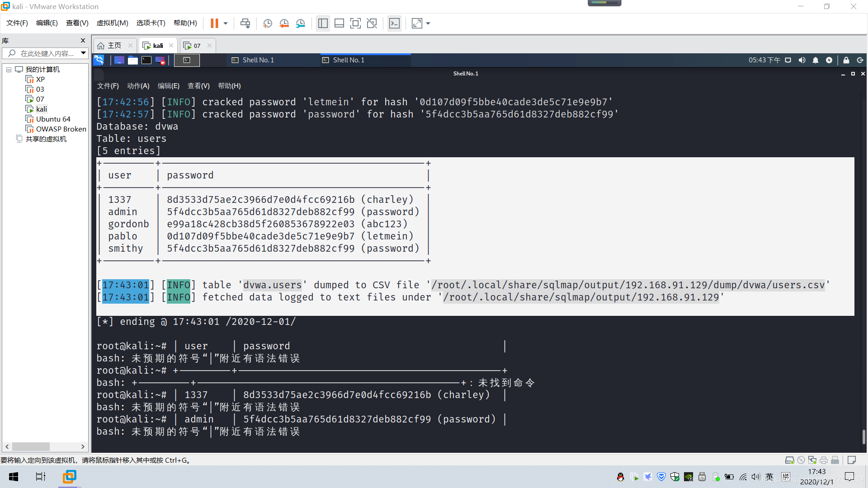Toggle the console view button
The height and width of the screenshot is (488, 868).
[x=394, y=23]
